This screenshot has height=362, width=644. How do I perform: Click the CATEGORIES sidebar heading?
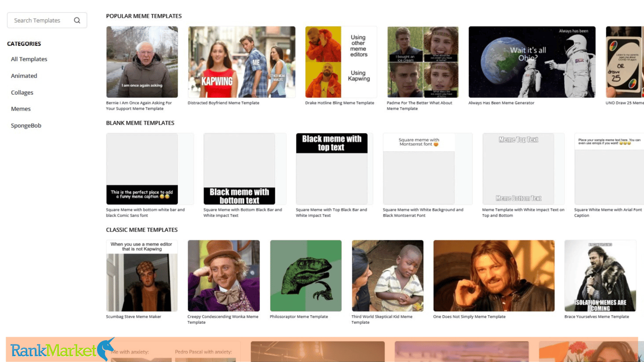click(x=24, y=44)
